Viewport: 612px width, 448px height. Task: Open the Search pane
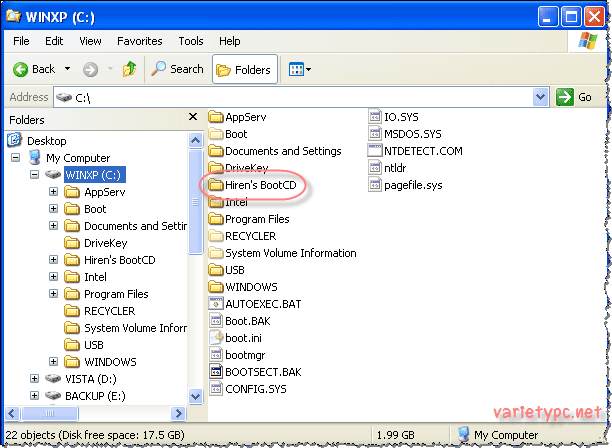click(x=178, y=69)
